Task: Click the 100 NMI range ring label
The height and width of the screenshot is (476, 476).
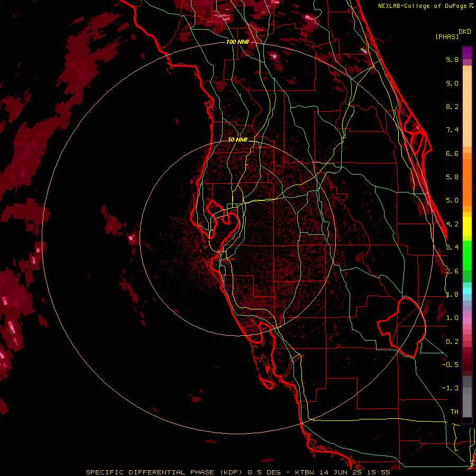Action: [x=237, y=42]
